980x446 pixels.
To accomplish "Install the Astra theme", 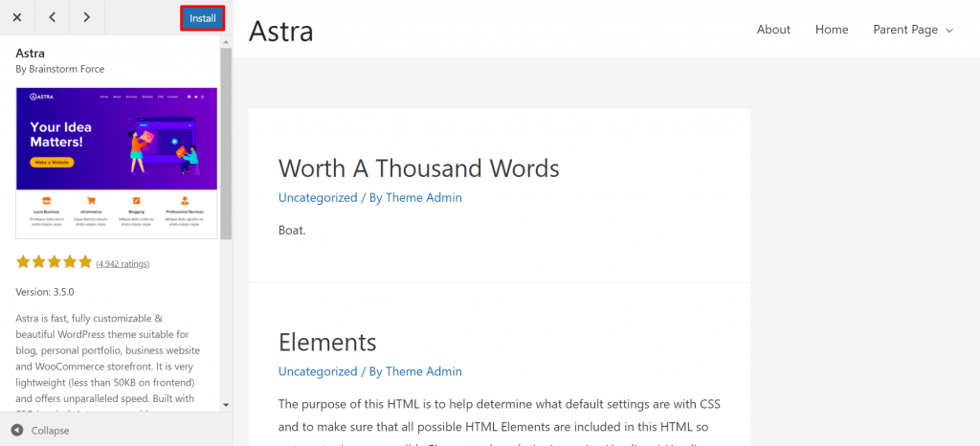I will tap(203, 18).
